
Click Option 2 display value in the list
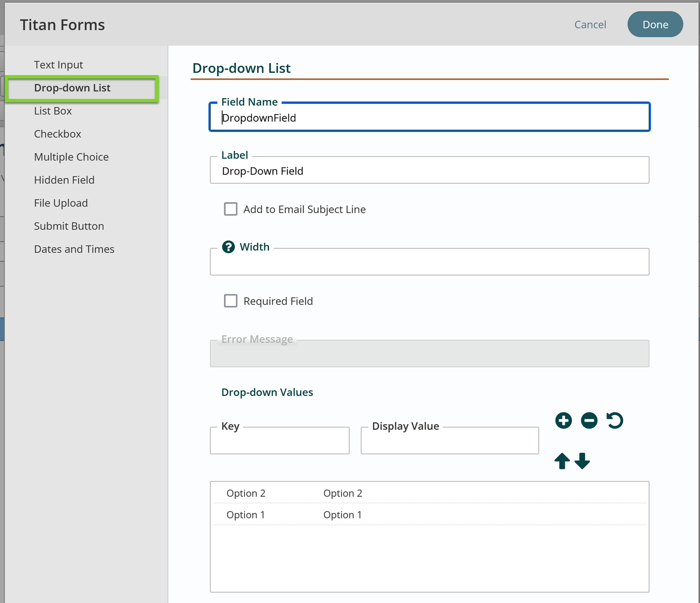343,493
